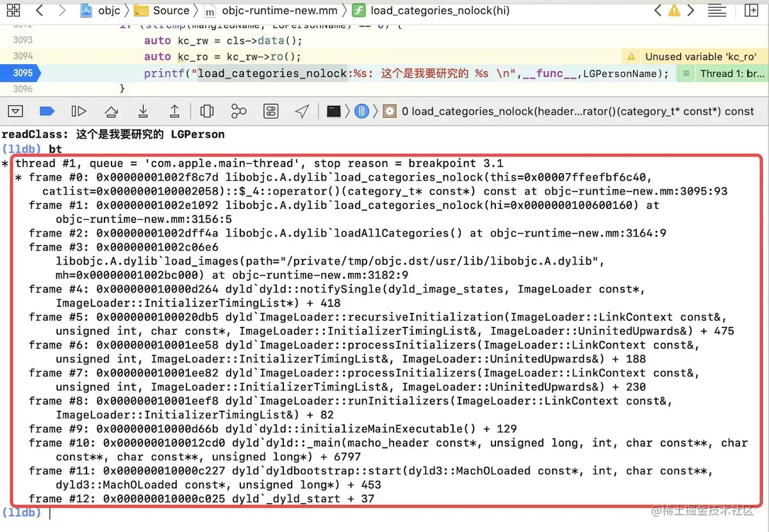
Task: Add a new editor pane
Action: [750, 10]
